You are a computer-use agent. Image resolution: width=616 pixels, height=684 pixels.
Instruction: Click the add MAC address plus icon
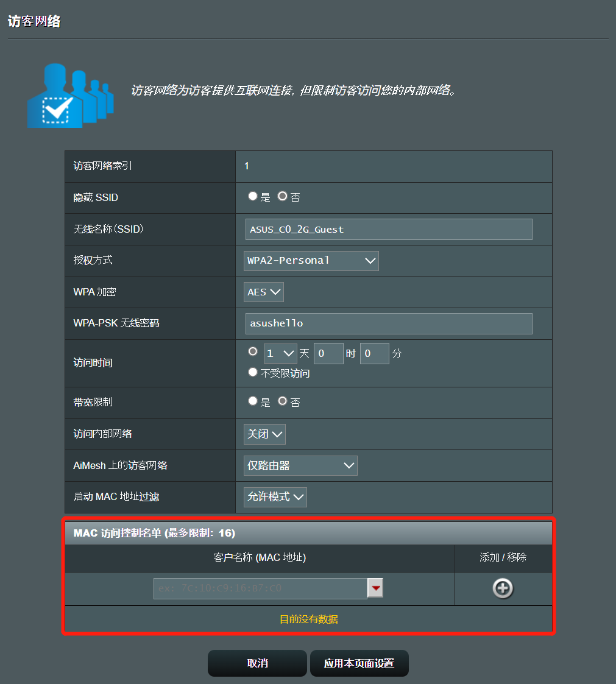[503, 588]
